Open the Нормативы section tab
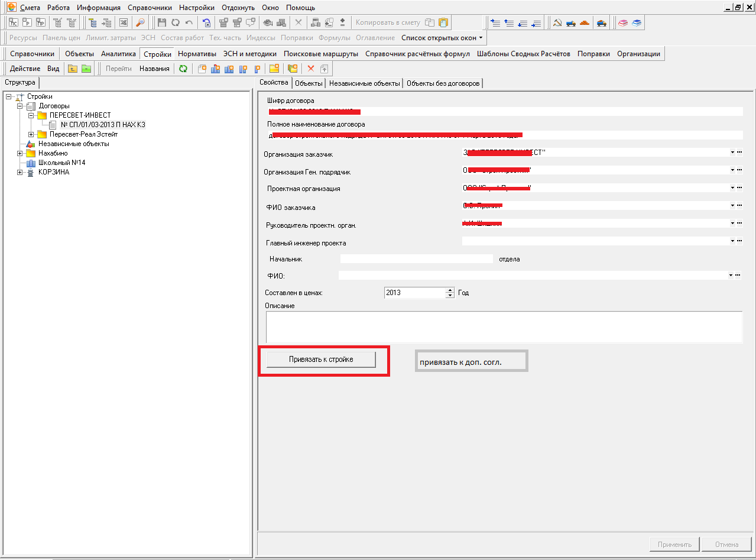Image resolution: width=756 pixels, height=560 pixels. click(x=197, y=54)
